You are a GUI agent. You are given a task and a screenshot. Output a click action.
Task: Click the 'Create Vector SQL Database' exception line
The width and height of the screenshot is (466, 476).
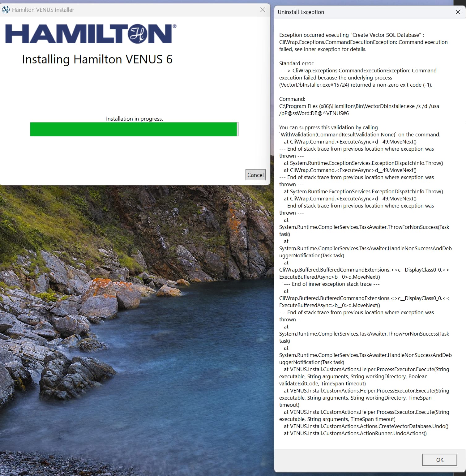(x=351, y=35)
